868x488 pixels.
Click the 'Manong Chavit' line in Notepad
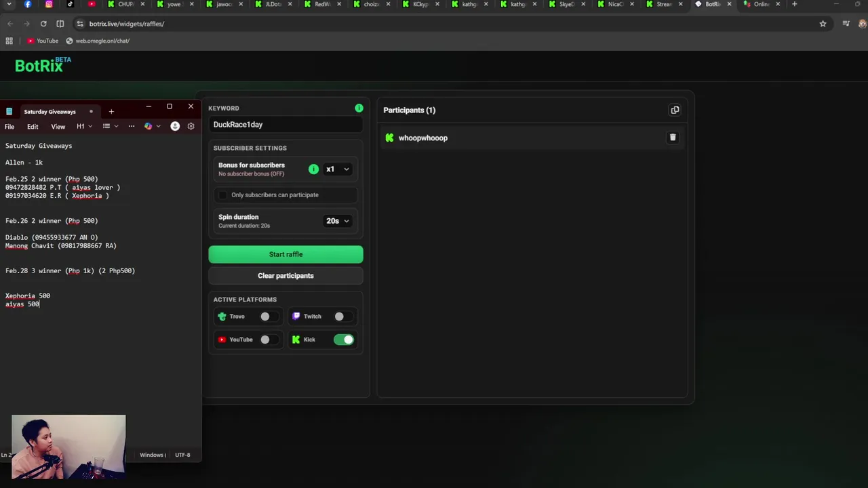click(x=61, y=246)
